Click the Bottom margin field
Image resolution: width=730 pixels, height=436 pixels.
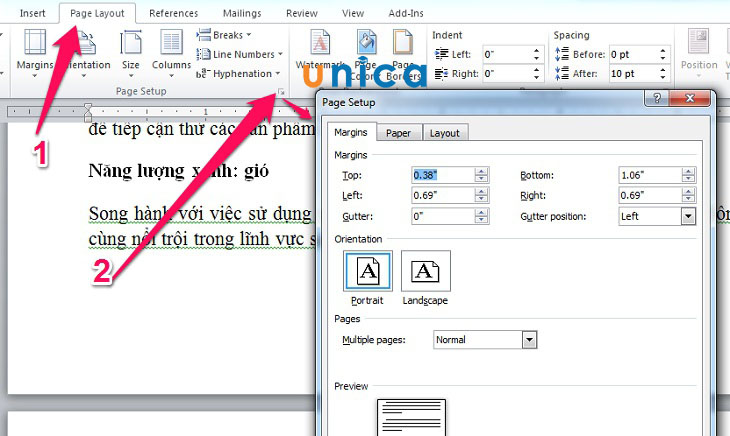(650, 175)
